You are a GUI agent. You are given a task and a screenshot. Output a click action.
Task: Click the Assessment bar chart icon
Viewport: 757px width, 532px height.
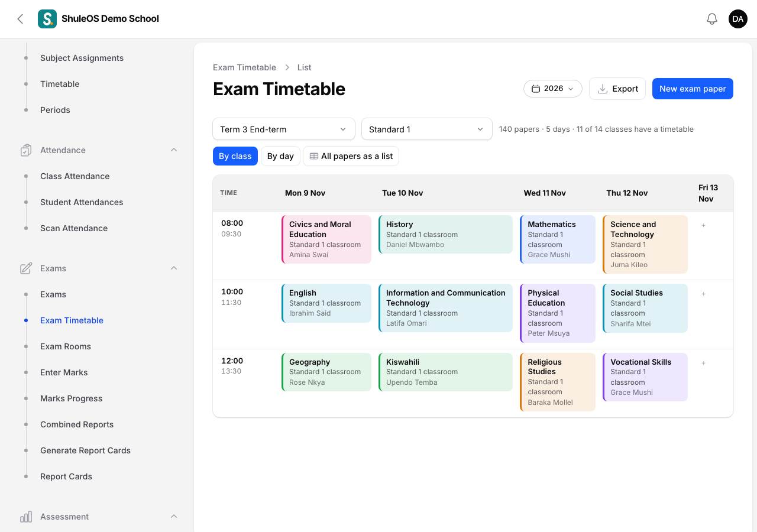[26, 517]
